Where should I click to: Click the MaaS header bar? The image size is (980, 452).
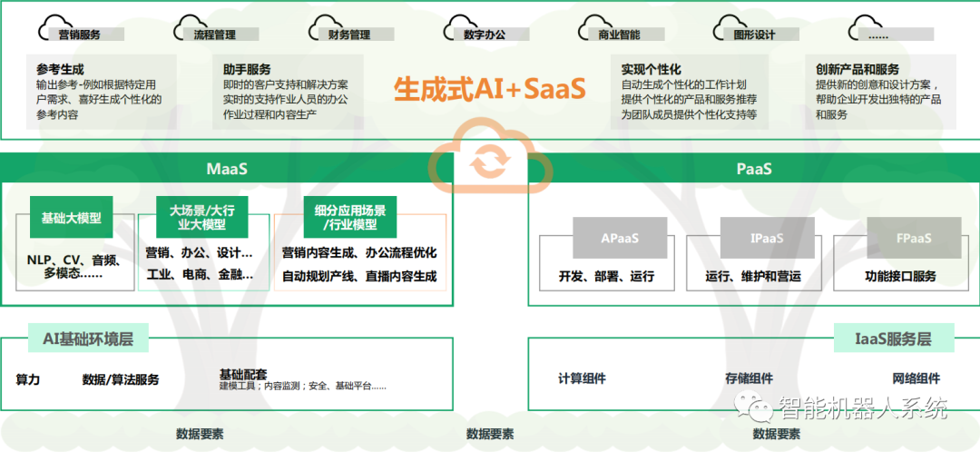coord(227,169)
